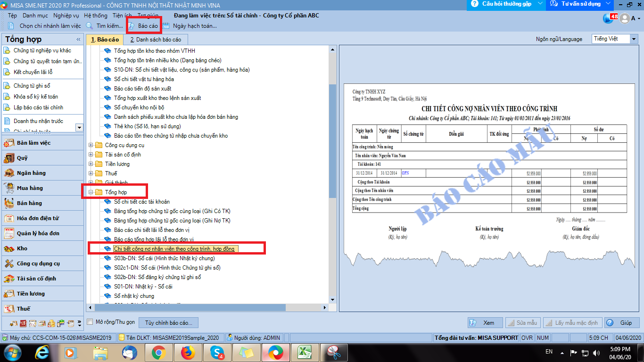Open the Tệp menu
Viewport: 644px width, 362px height.
(12, 16)
